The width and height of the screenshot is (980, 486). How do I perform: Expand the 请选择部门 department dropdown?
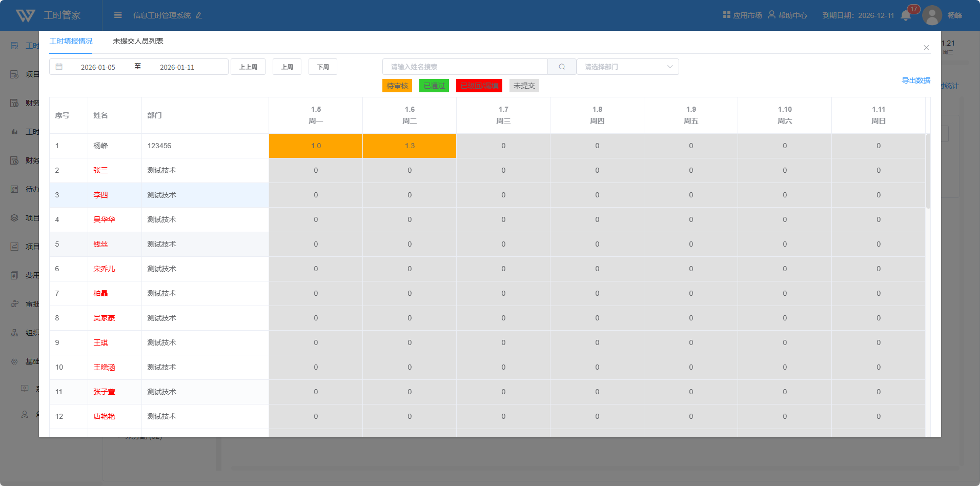[627, 67]
